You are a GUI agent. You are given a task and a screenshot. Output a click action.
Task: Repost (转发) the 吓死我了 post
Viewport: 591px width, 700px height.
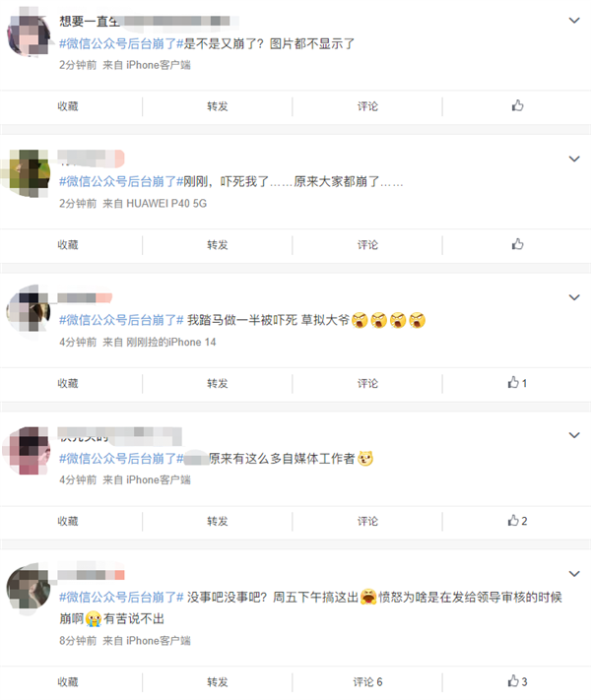pyautogui.click(x=218, y=244)
